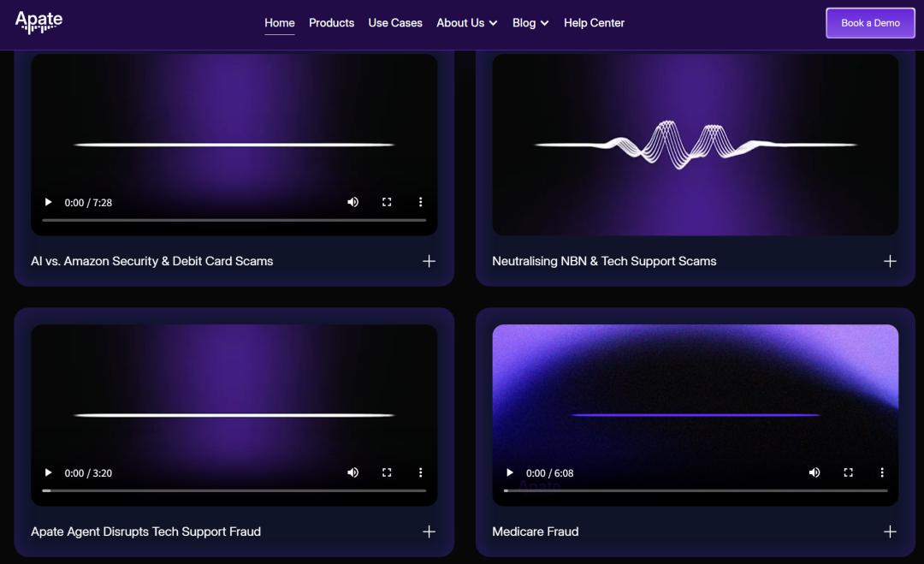Open the About Us dropdown
This screenshot has width=924, height=564.
[x=467, y=23]
